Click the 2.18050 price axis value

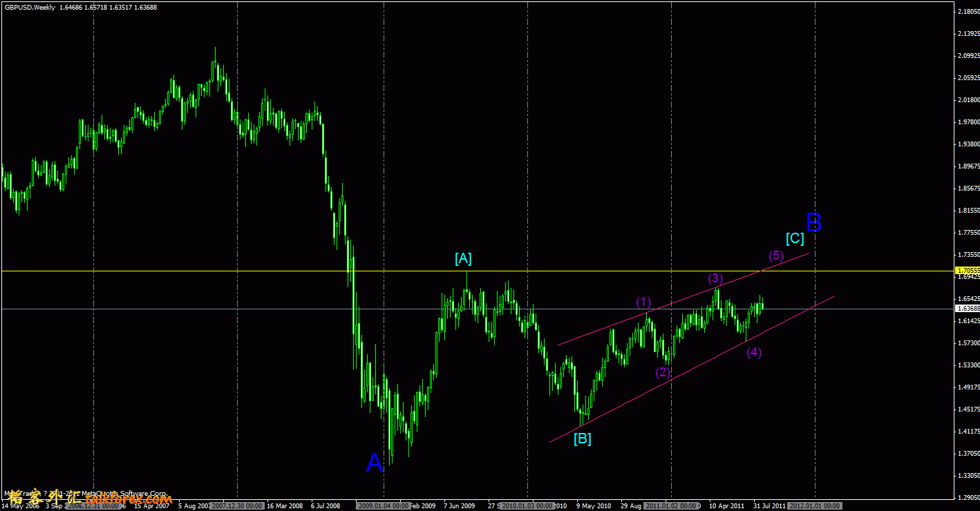968,12
